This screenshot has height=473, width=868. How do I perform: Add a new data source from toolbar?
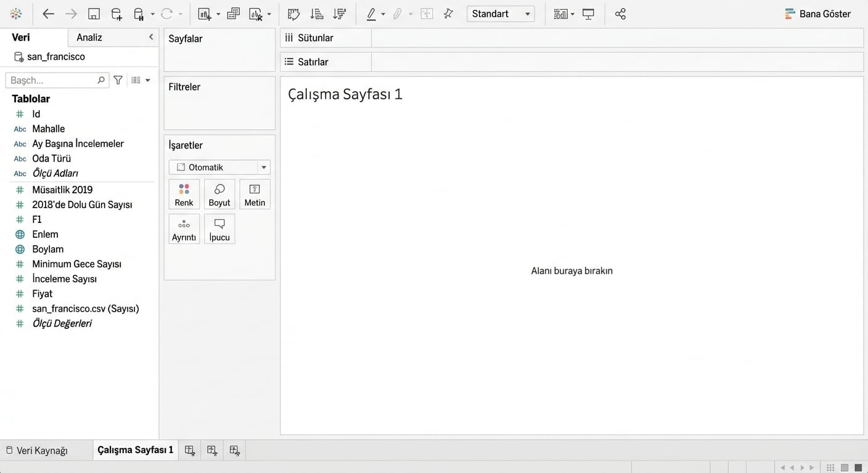(117, 14)
